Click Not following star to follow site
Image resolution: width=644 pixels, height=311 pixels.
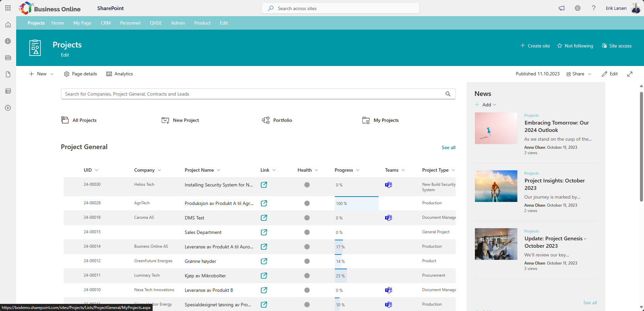(575, 46)
